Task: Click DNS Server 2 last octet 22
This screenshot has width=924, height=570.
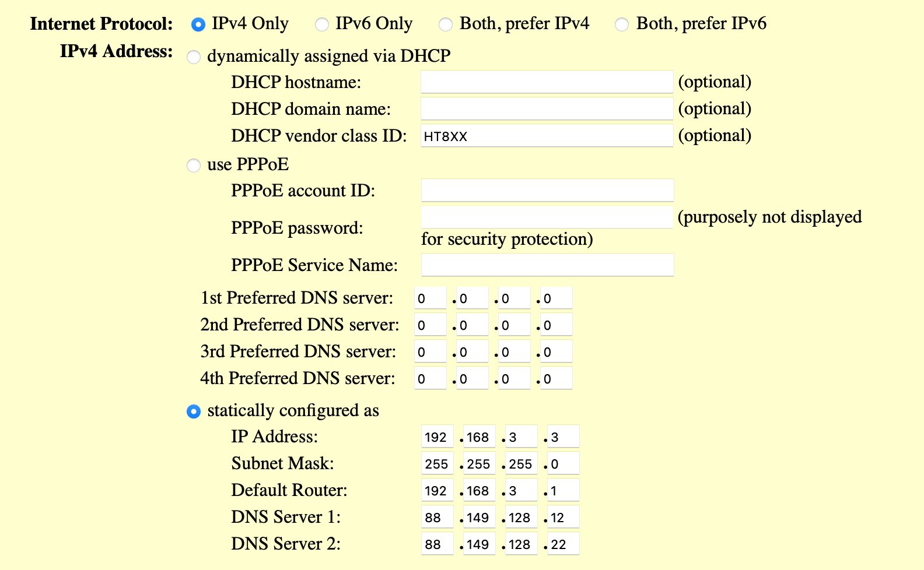Action: coord(563,544)
